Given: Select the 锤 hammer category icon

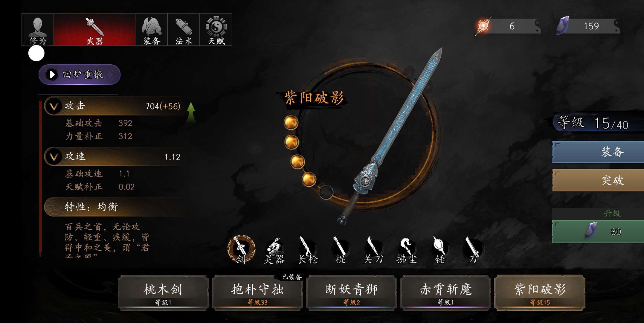Looking at the screenshot, I should pyautogui.click(x=440, y=251).
